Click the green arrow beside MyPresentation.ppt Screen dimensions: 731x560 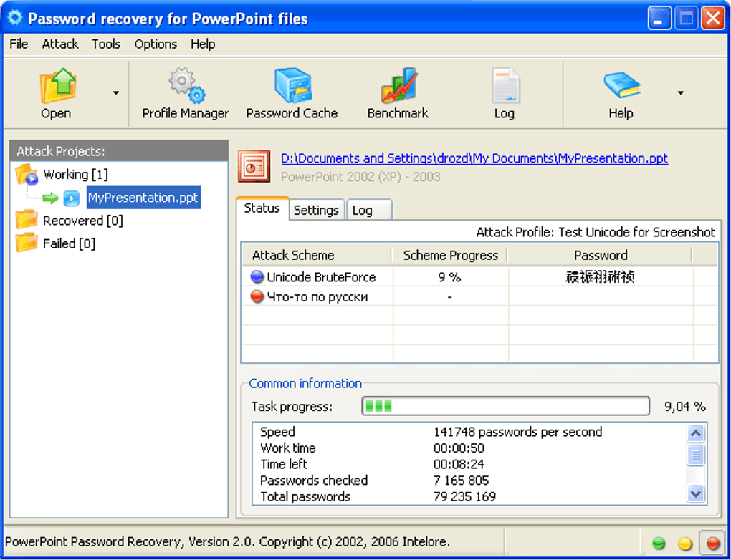(x=50, y=198)
